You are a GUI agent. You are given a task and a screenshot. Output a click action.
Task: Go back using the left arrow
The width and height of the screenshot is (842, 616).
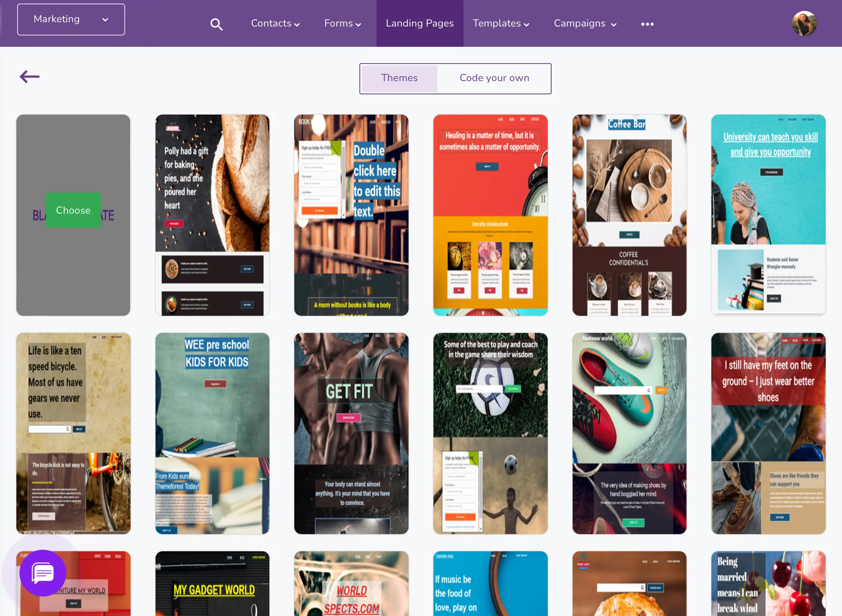30,76
